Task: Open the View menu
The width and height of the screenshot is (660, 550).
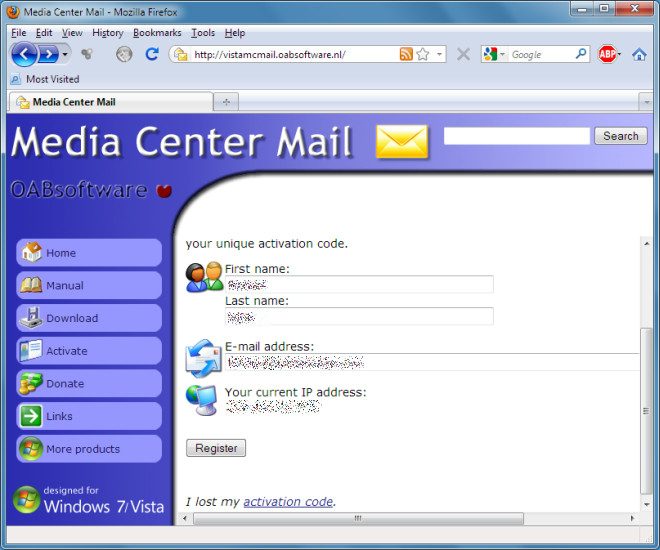Action: click(72, 33)
